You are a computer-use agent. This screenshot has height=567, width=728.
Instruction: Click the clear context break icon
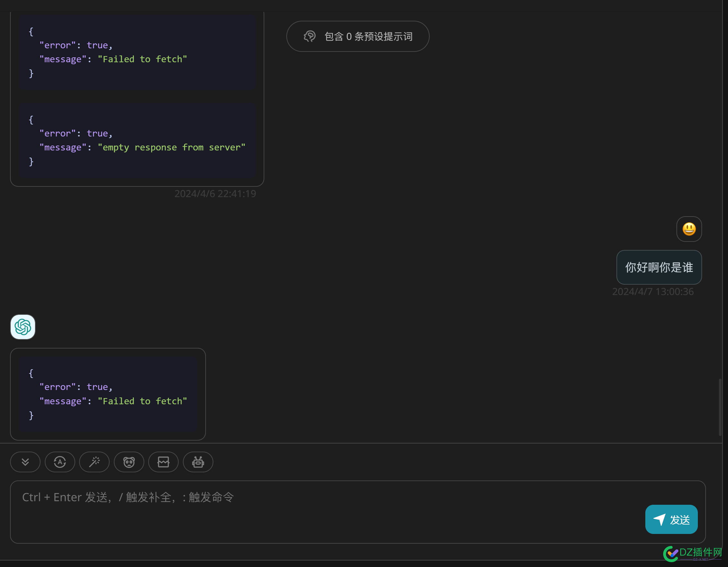click(x=163, y=462)
